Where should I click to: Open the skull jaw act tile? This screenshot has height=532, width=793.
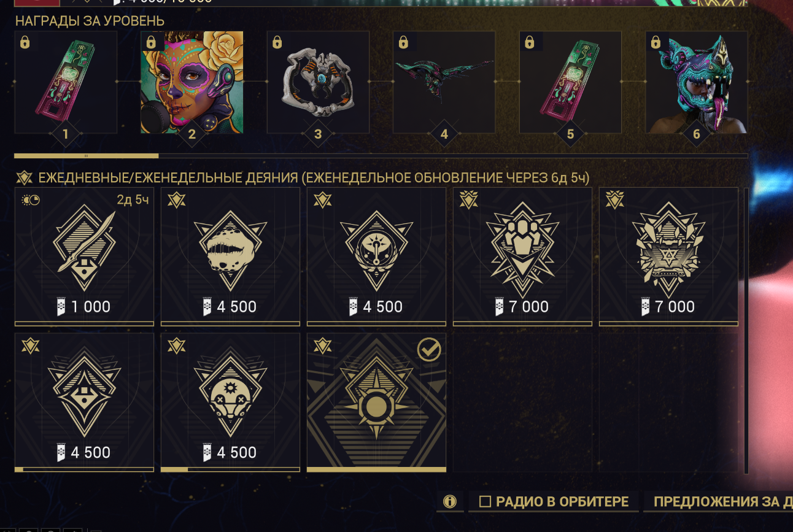click(230, 256)
